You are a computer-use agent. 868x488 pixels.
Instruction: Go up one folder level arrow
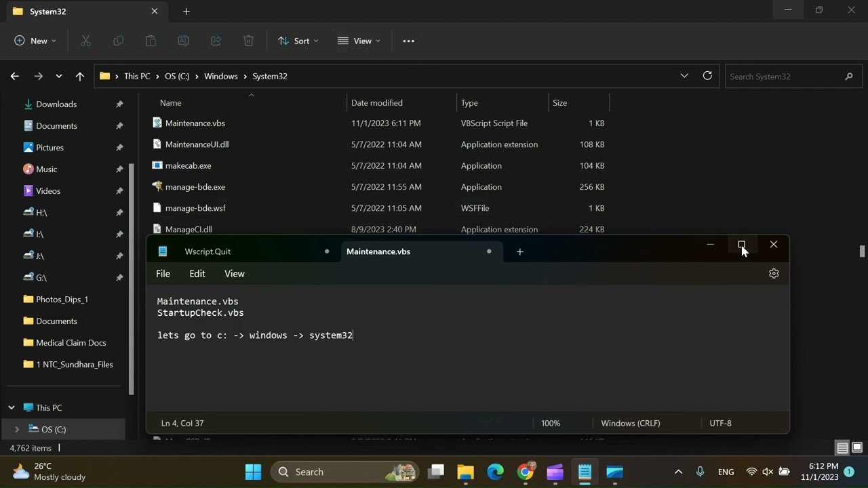click(x=80, y=76)
